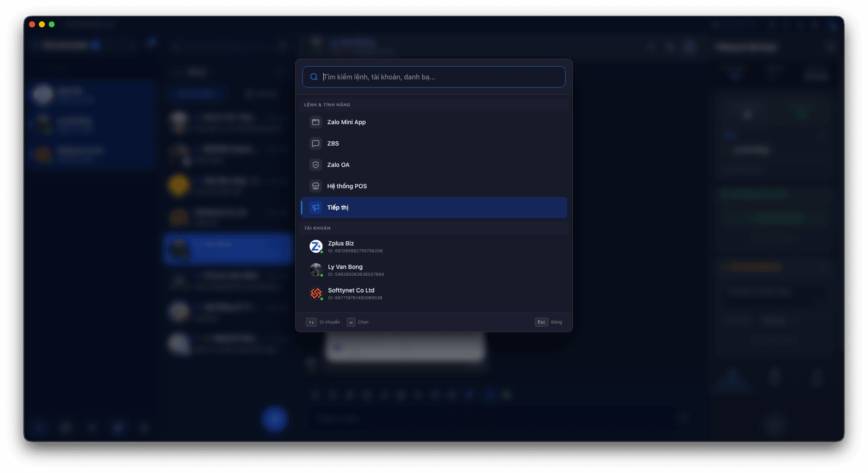Click the ZBS chat bubble icon
Viewport: 868px width, 473px height.
316,143
